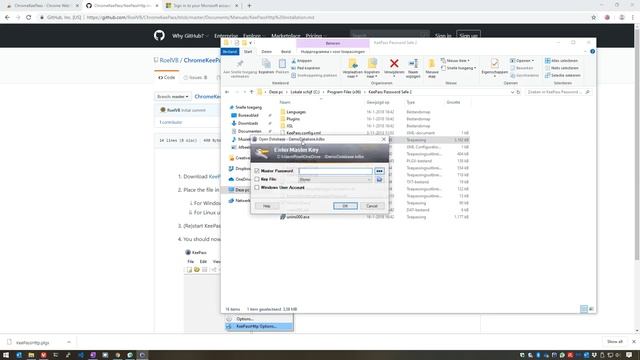Open the Openen dropdown in ribbon
The height and width of the screenshot is (360, 640).
(x=522, y=61)
